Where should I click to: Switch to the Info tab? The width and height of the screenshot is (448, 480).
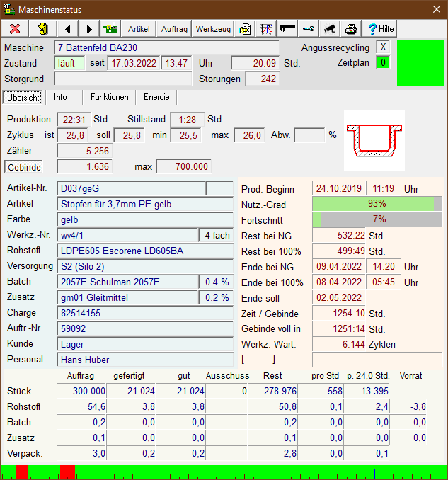tap(61, 97)
